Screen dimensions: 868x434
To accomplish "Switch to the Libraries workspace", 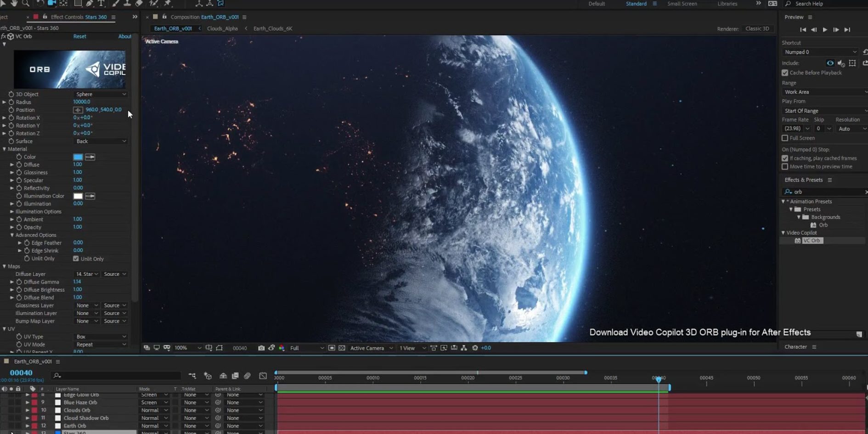I will click(727, 4).
